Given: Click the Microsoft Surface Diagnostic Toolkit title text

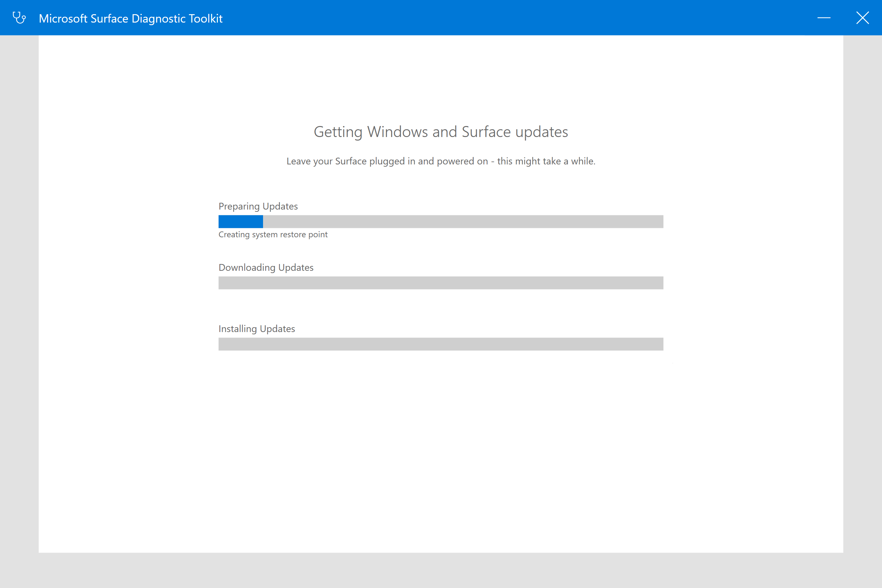Looking at the screenshot, I should click(x=131, y=18).
